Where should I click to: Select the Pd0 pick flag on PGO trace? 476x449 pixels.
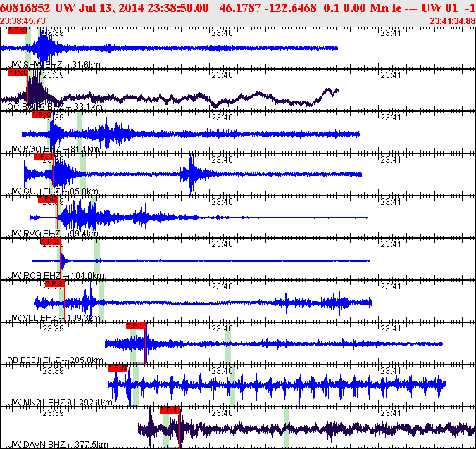click(42, 115)
